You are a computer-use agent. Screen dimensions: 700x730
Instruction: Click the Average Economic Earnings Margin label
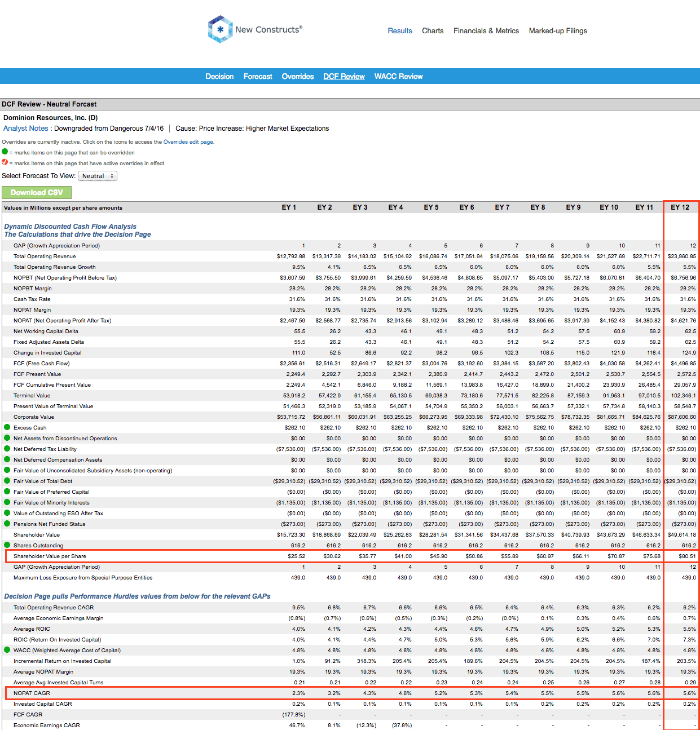tap(59, 618)
